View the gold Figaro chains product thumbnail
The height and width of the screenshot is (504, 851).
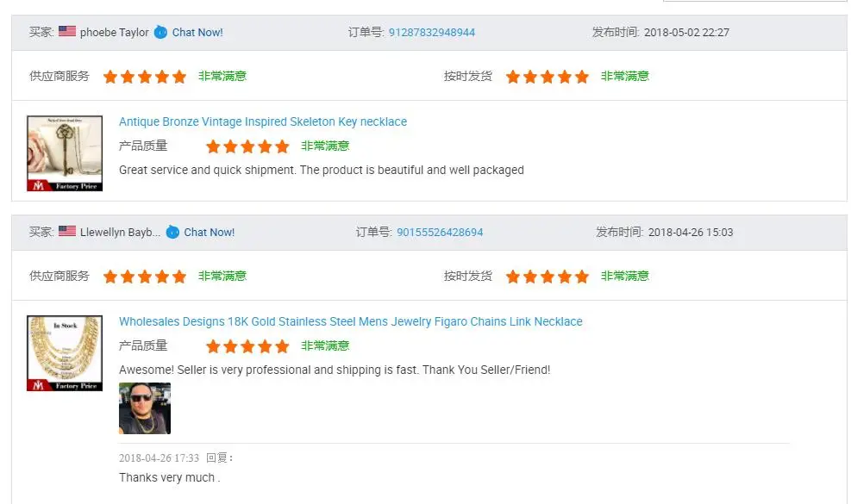(x=65, y=353)
